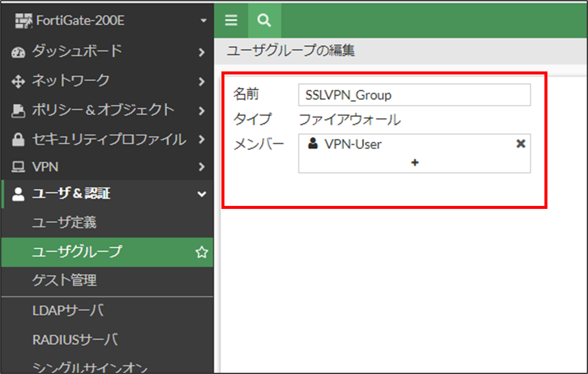
Task: Click the ユーザグループの編集 page title
Action: (x=290, y=50)
